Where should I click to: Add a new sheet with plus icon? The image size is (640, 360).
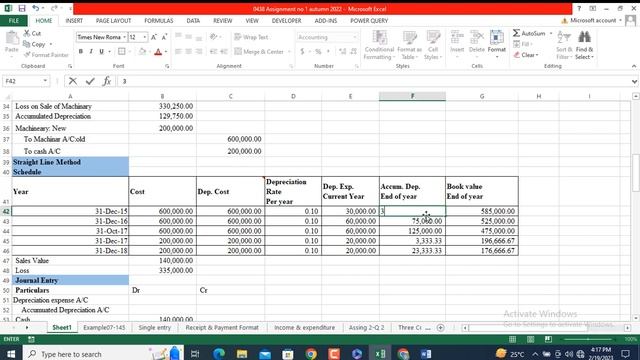pyautogui.click(x=440, y=328)
